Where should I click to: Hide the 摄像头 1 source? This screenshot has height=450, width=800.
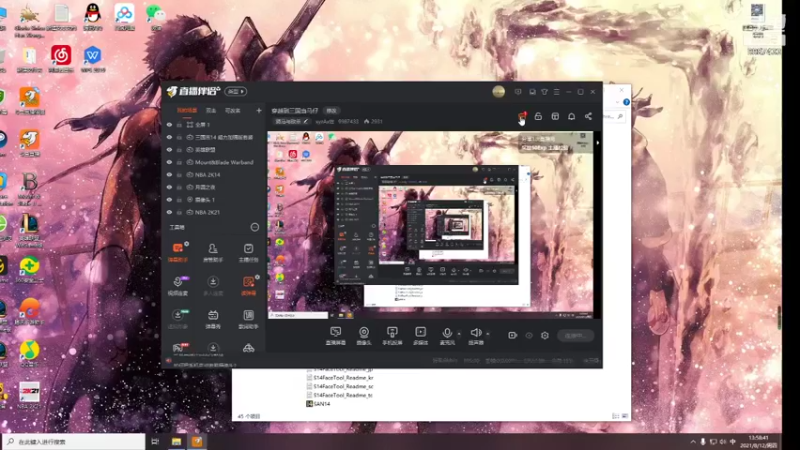[169, 199]
